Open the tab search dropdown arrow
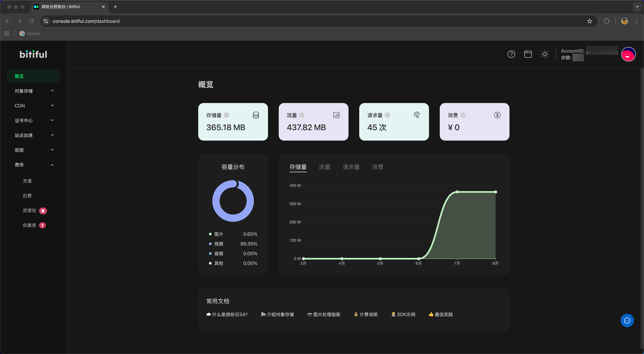Screen dimensions: 644x354 coord(637,7)
